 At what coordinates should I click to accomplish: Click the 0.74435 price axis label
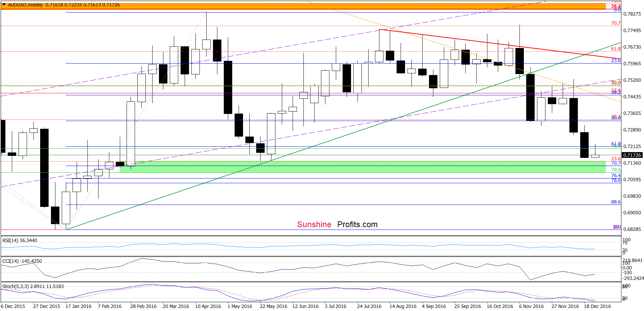coord(632,97)
